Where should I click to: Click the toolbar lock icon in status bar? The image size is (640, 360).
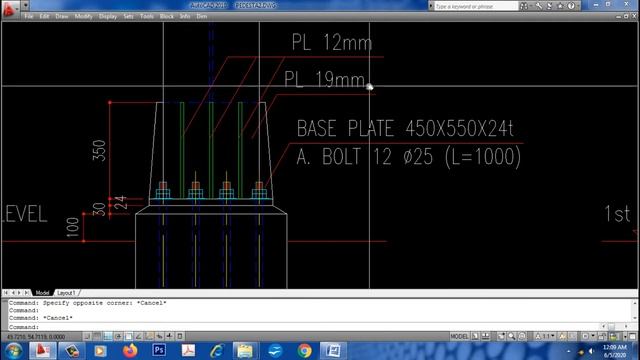click(x=602, y=336)
